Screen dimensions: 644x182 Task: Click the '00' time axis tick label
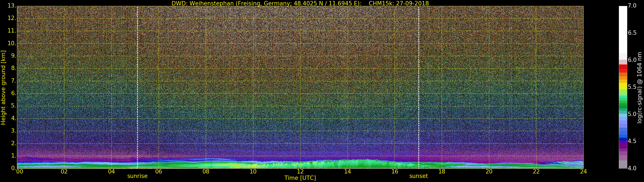coord(20,172)
